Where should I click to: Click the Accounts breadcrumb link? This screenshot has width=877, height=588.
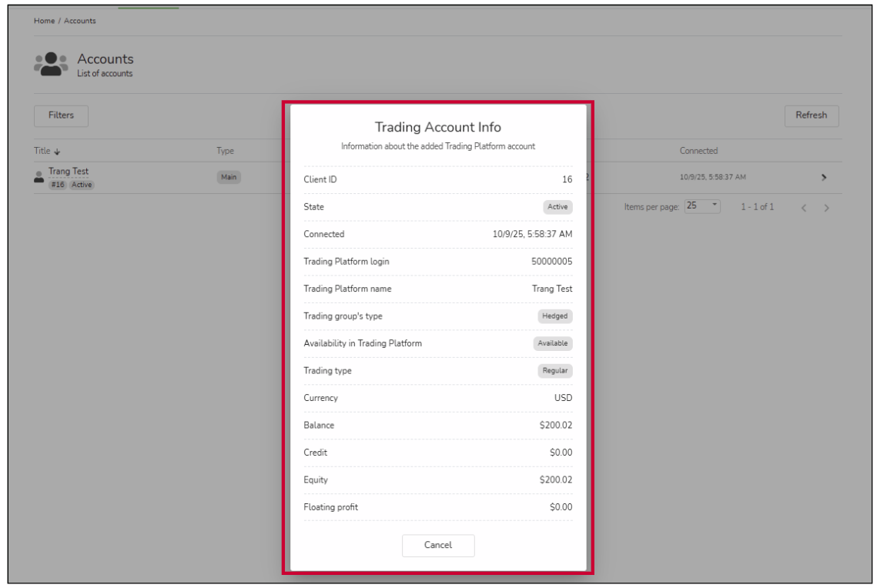tap(80, 21)
